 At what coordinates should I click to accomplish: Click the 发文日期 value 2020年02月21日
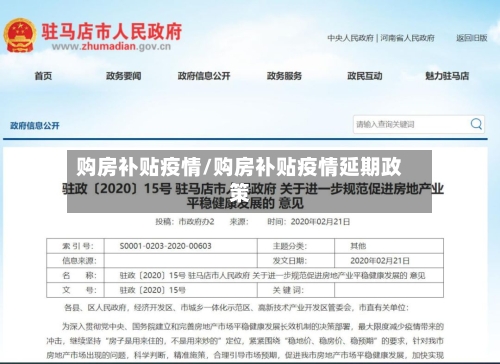pos(380,261)
